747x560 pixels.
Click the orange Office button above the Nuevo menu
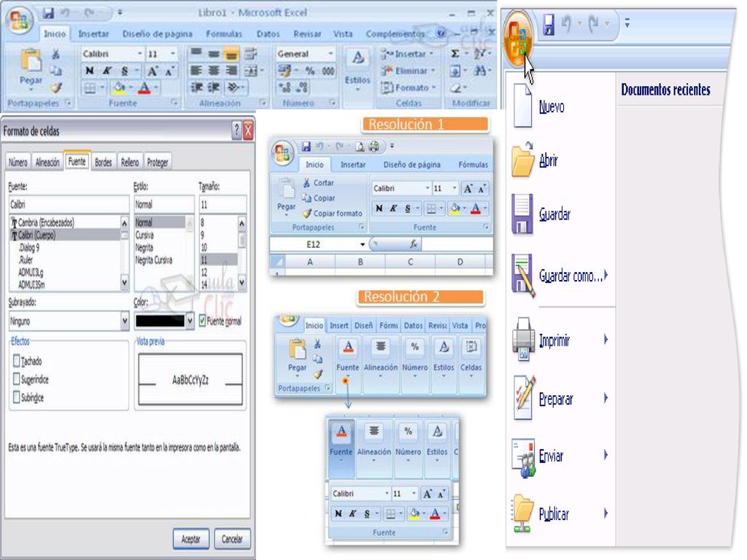(x=518, y=39)
